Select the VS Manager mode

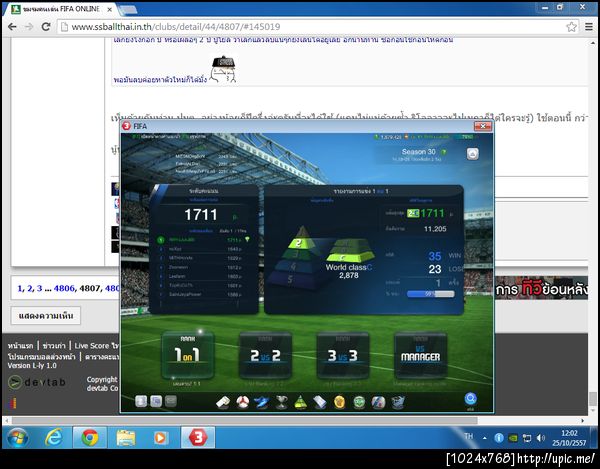(x=420, y=355)
